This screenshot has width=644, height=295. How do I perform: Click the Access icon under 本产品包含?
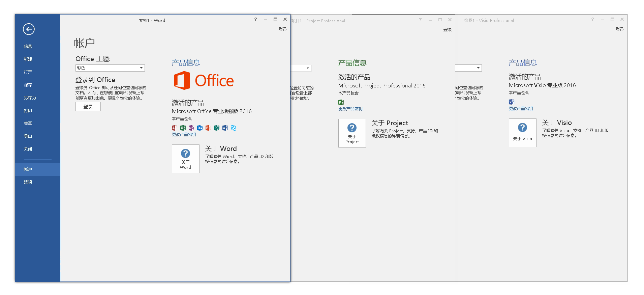(x=175, y=128)
